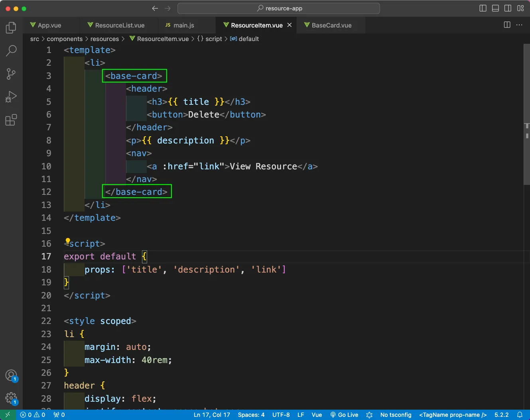This screenshot has height=420, width=530.
Task: Open Accounts menu in activity bar
Action: coord(11,375)
